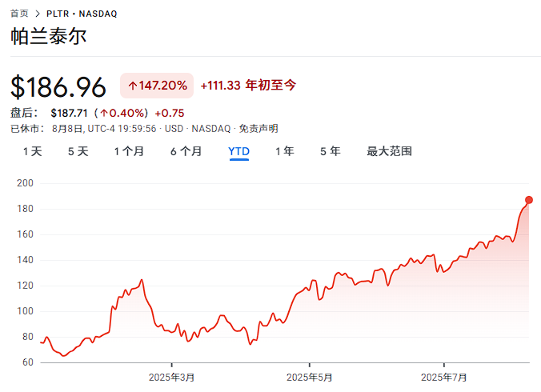Click the 2025年3月 axis marker

click(171, 377)
